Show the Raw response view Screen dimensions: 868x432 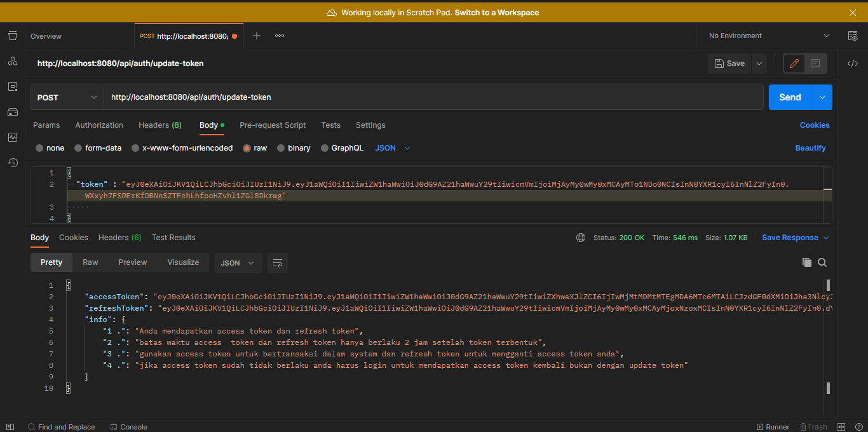(x=90, y=262)
